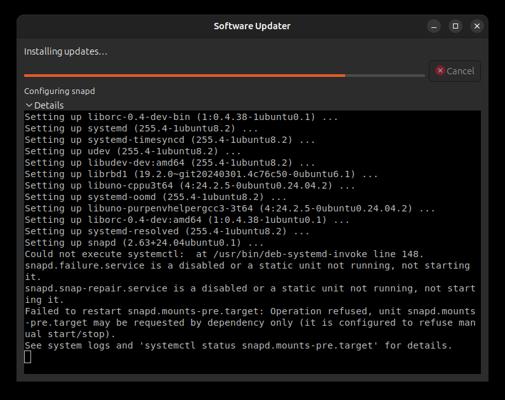Image resolution: width=505 pixels, height=400 pixels.
Task: Cancel the update installation
Action: pos(455,71)
